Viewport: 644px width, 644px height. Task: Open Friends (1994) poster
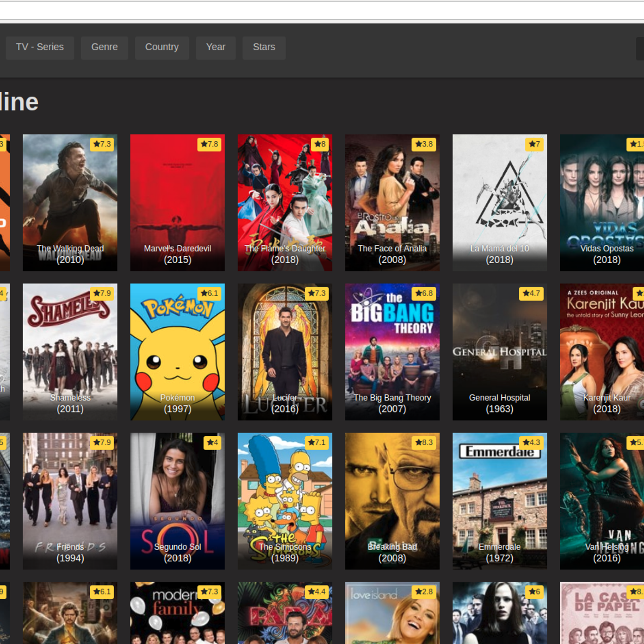[x=70, y=501]
